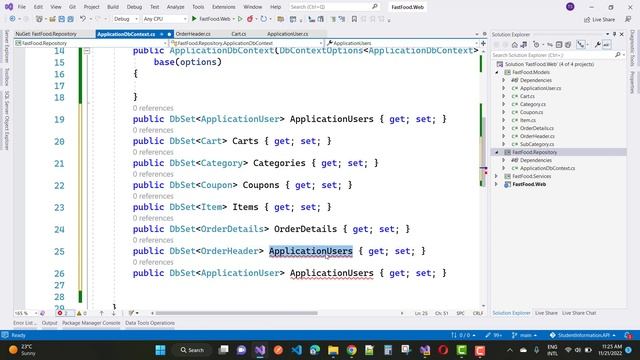Click the Save All toolbar icon

70,19
